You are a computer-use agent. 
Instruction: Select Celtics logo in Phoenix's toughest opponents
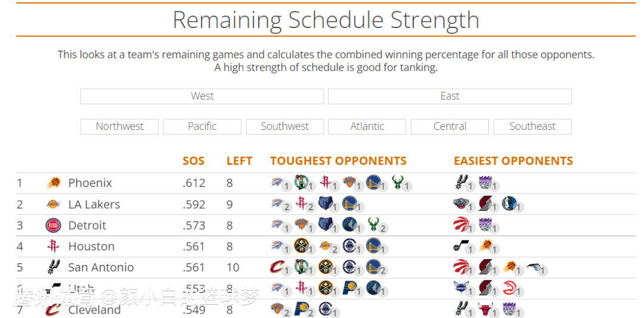coord(302,182)
